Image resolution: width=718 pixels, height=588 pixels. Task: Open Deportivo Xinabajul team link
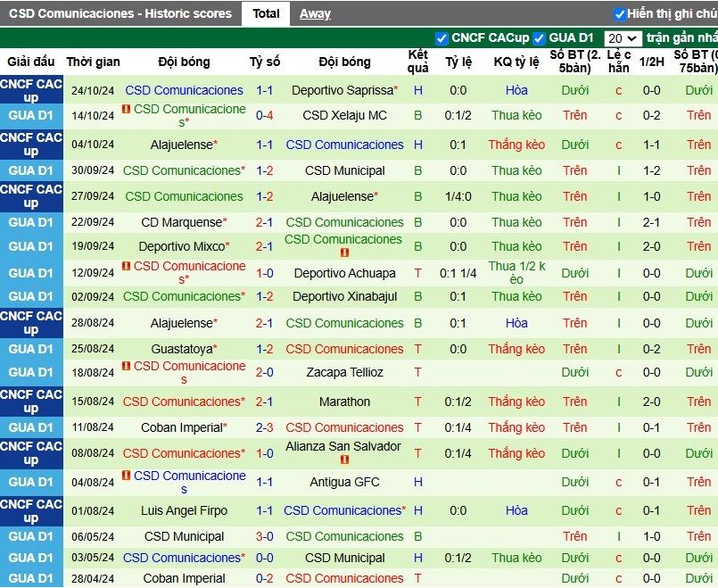point(344,297)
